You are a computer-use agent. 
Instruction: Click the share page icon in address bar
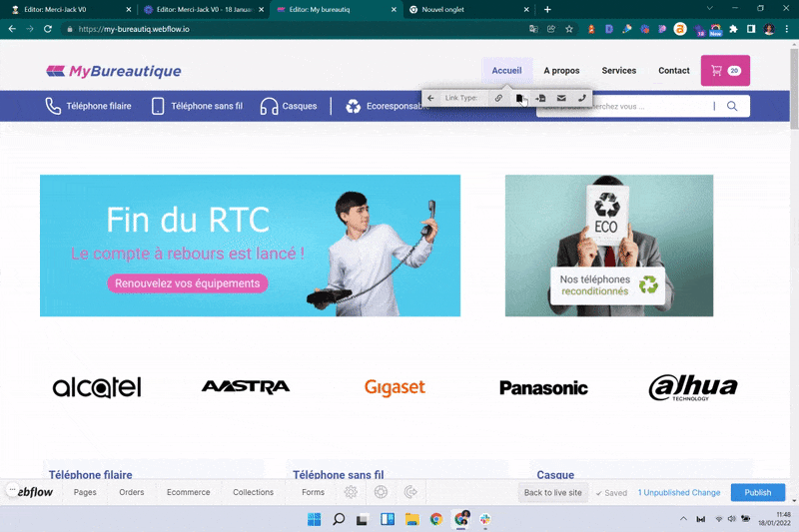[x=551, y=29]
